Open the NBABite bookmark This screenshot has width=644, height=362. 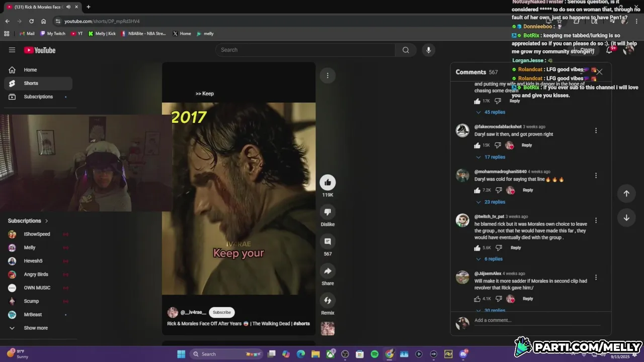pos(143,34)
